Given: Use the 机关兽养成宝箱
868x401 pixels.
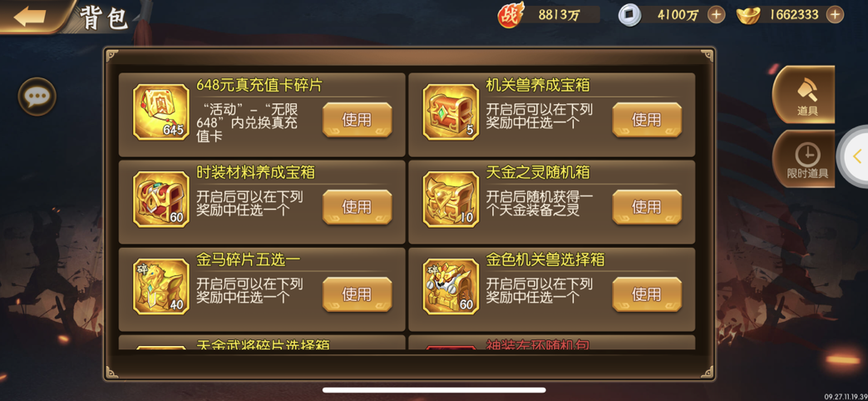Looking at the screenshot, I should [x=647, y=120].
